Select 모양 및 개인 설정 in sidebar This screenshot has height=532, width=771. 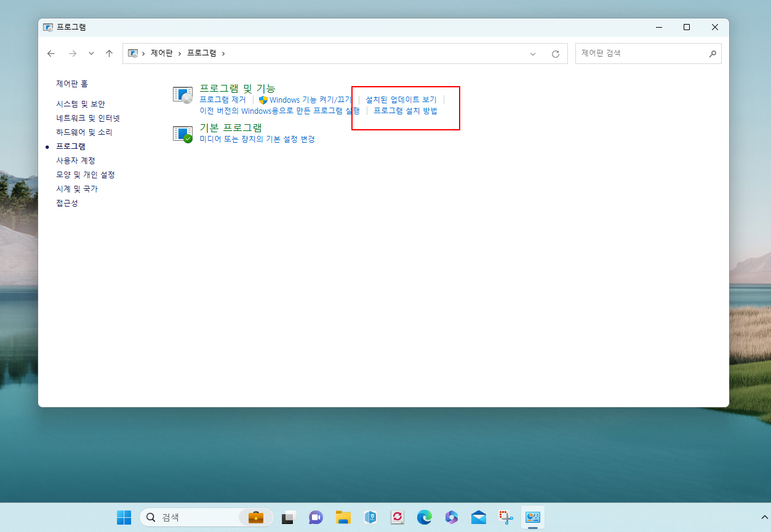click(x=86, y=175)
